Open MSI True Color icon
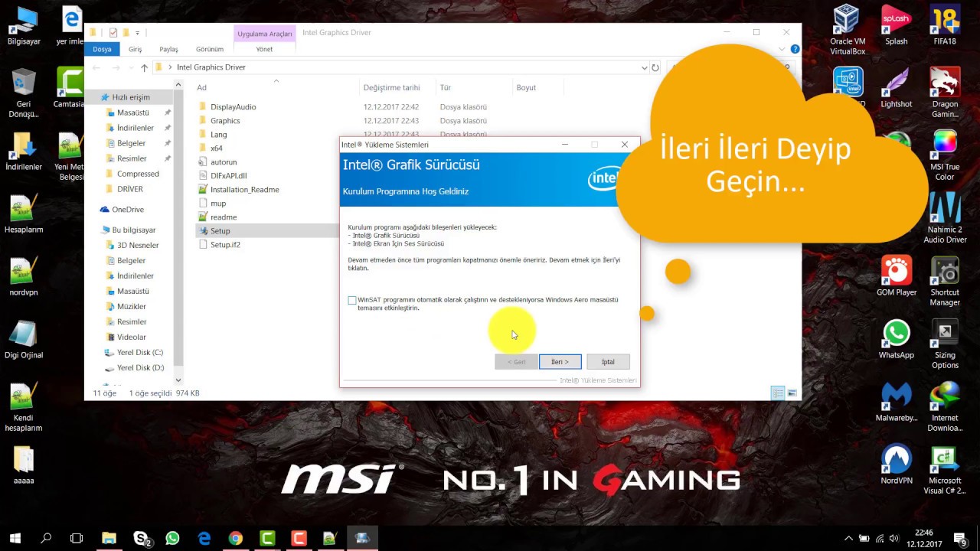 click(x=945, y=156)
